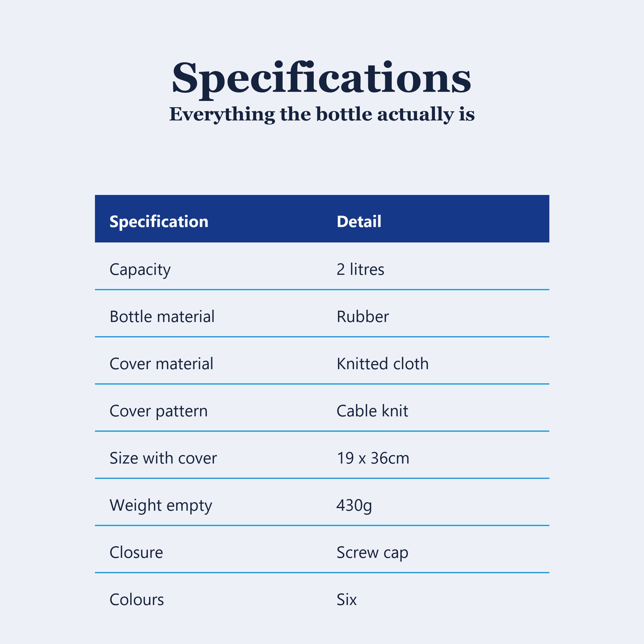Click the '19 x 36cm' dimension value
This screenshot has height=644, width=644.
373,458
